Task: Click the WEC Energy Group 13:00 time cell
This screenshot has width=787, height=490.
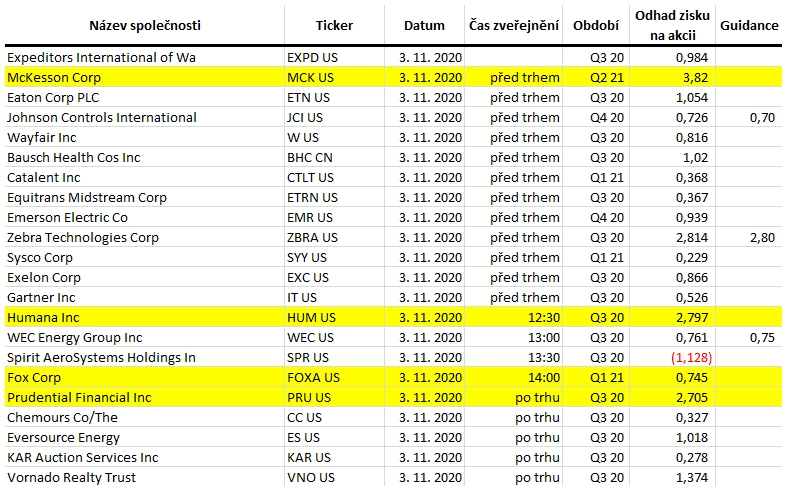Action: 514,337
